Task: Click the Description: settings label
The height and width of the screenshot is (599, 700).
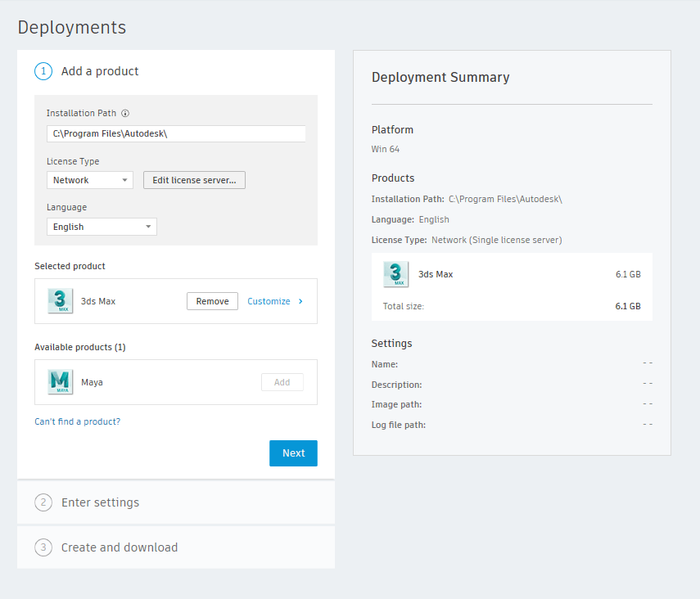Action: pyautogui.click(x=396, y=385)
